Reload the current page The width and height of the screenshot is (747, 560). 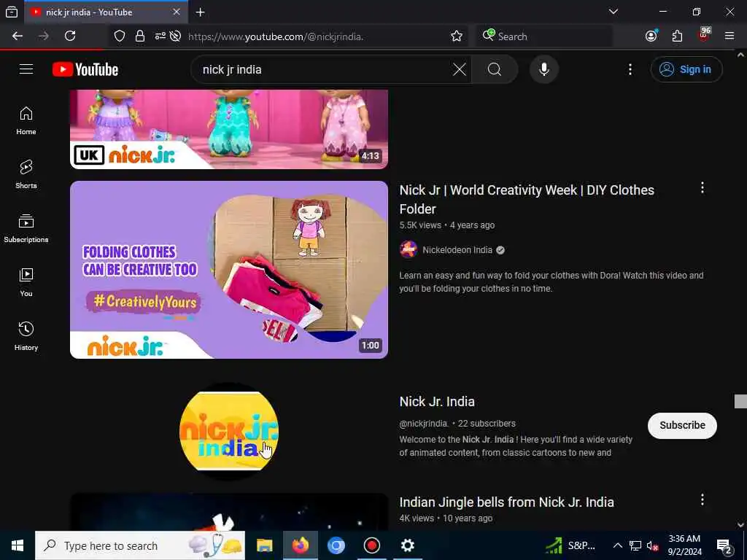tap(70, 36)
